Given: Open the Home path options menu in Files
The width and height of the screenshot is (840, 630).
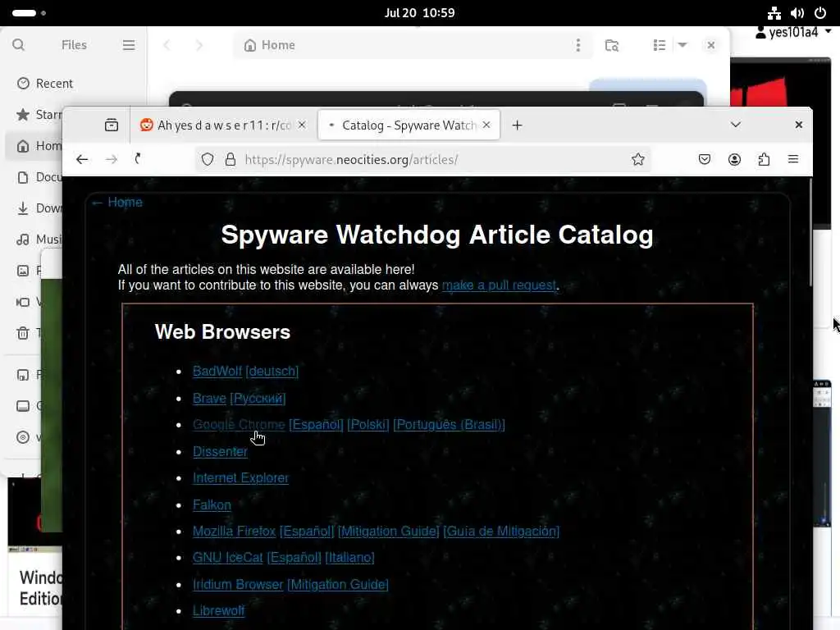Looking at the screenshot, I should (578, 45).
